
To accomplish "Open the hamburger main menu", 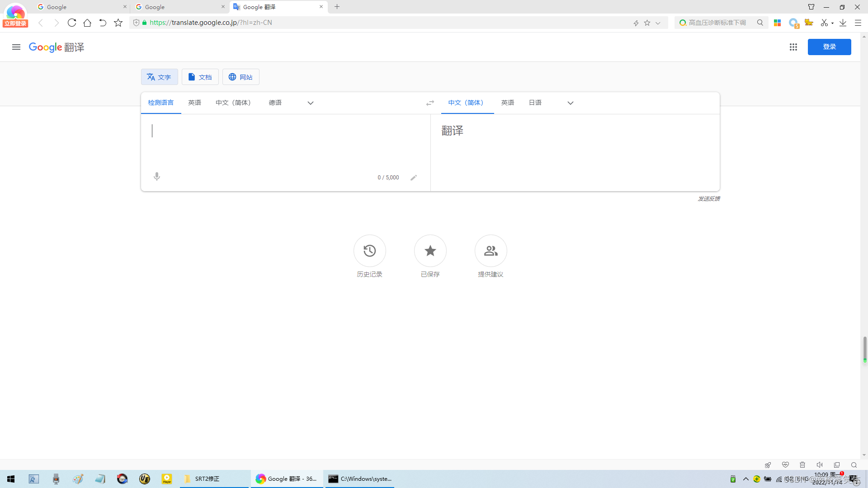I will tap(16, 47).
